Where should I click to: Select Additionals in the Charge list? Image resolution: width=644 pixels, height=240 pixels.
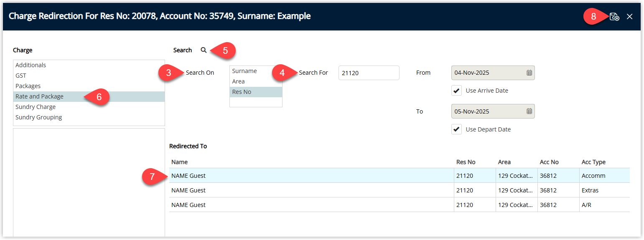click(89, 65)
